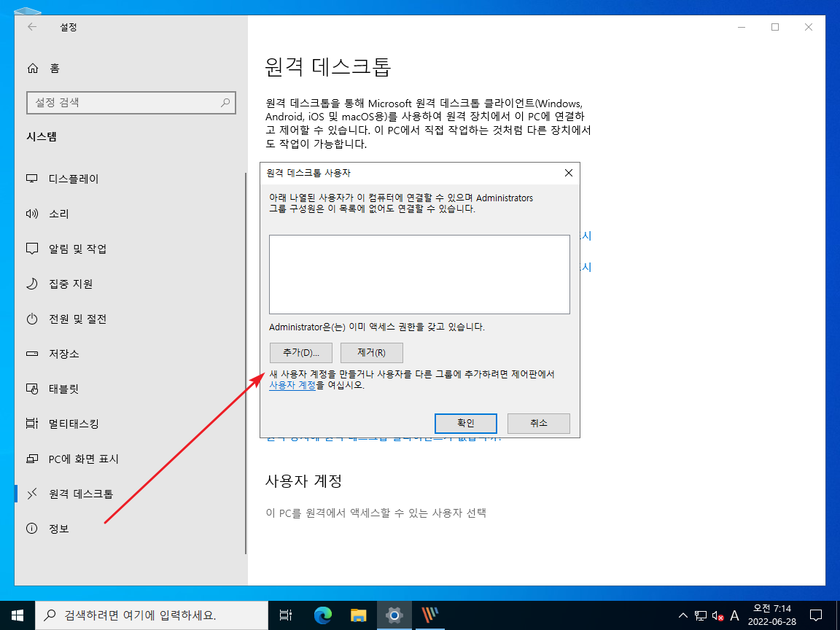This screenshot has height=630, width=840.
Task: Minimize the Settings window
Action: coord(742,27)
